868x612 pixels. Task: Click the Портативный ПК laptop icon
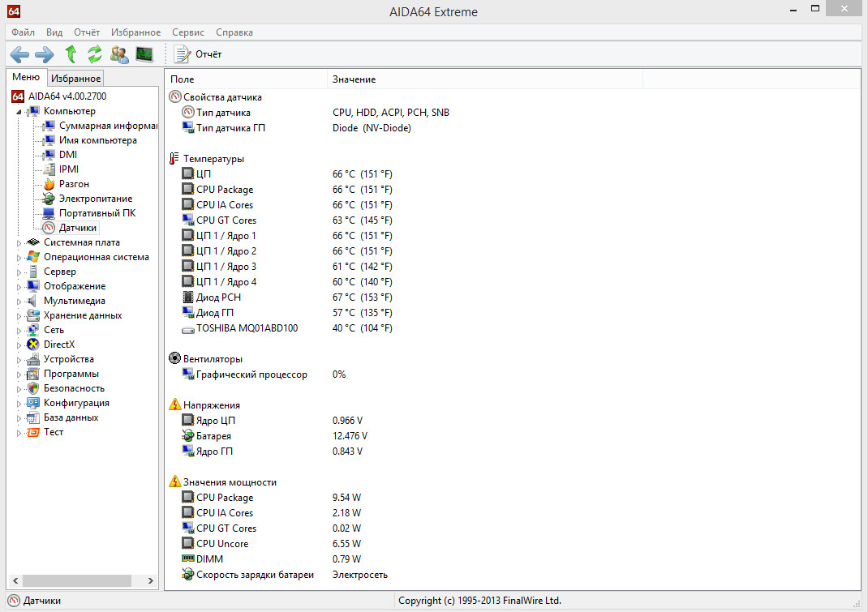tap(49, 213)
